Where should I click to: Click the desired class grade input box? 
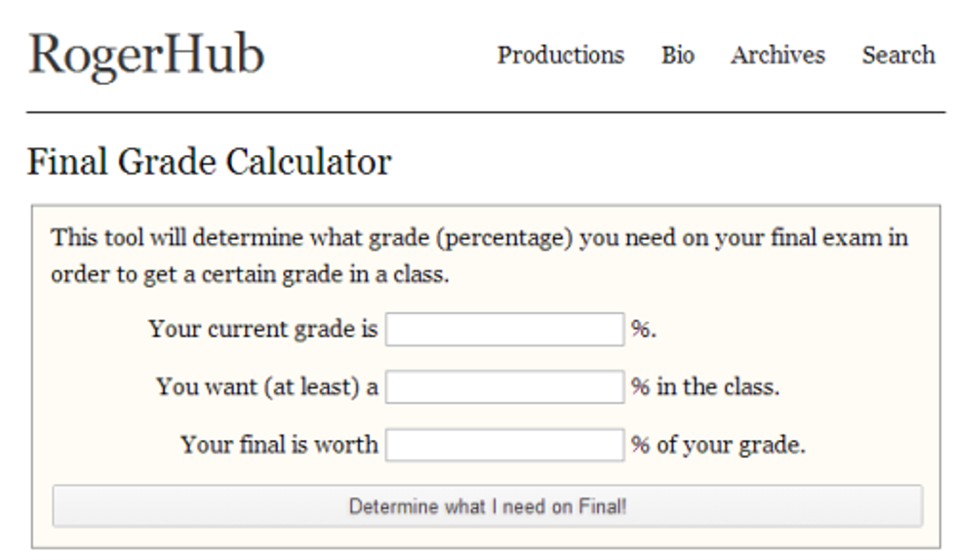click(504, 387)
